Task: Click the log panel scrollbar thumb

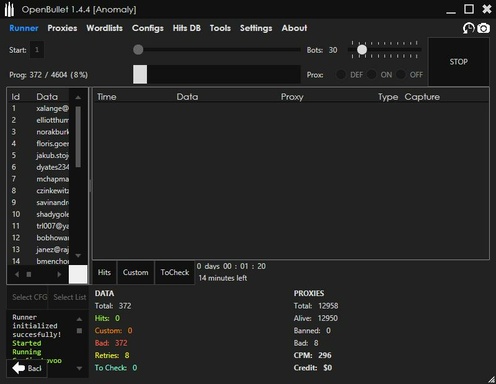Action: pyautogui.click(x=79, y=331)
